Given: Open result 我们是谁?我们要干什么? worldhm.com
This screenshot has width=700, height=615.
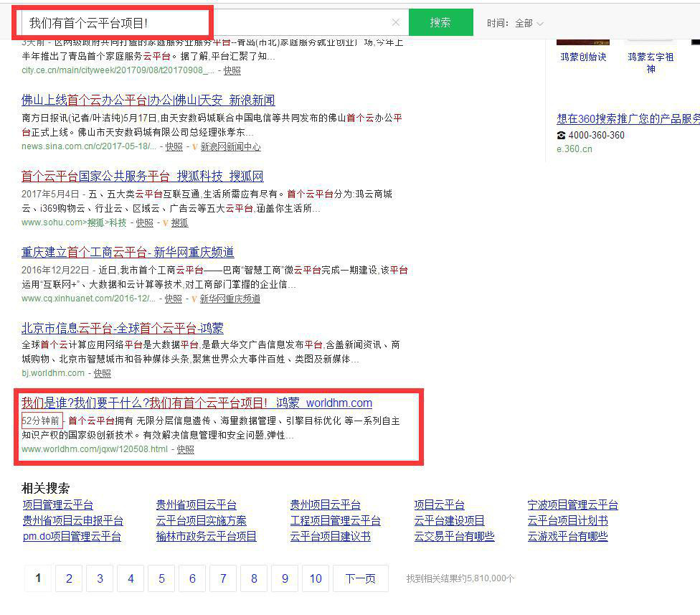Looking at the screenshot, I should tap(197, 403).
